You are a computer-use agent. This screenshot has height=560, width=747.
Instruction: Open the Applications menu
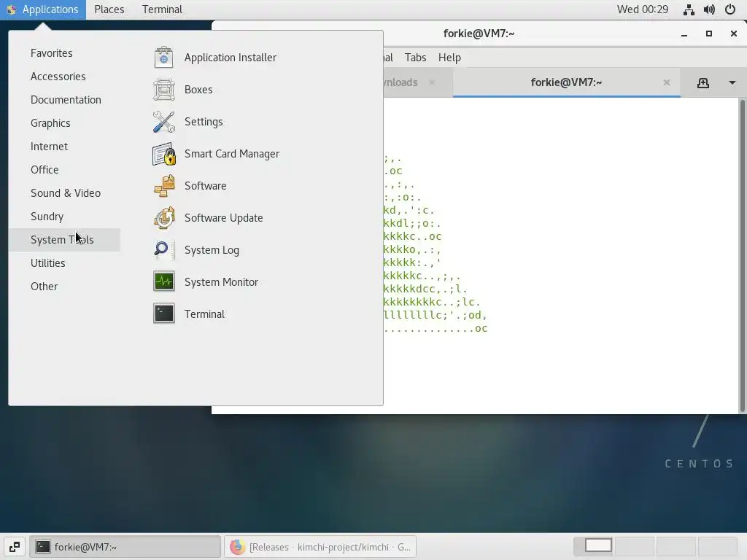[43, 9]
